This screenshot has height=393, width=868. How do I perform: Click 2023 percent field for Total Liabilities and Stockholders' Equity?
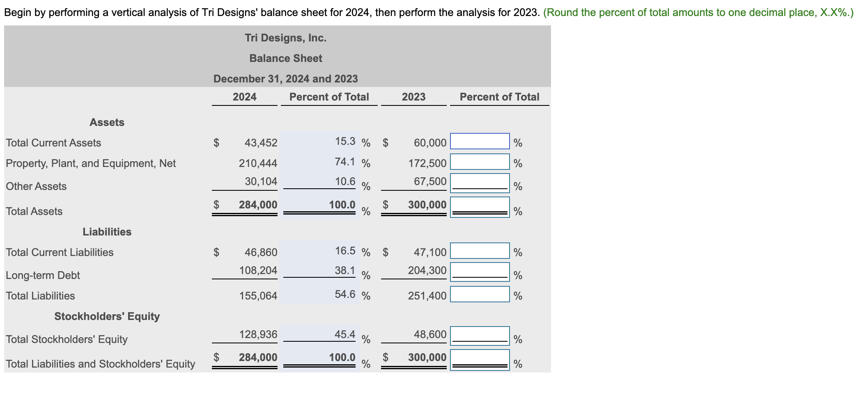pos(480,360)
